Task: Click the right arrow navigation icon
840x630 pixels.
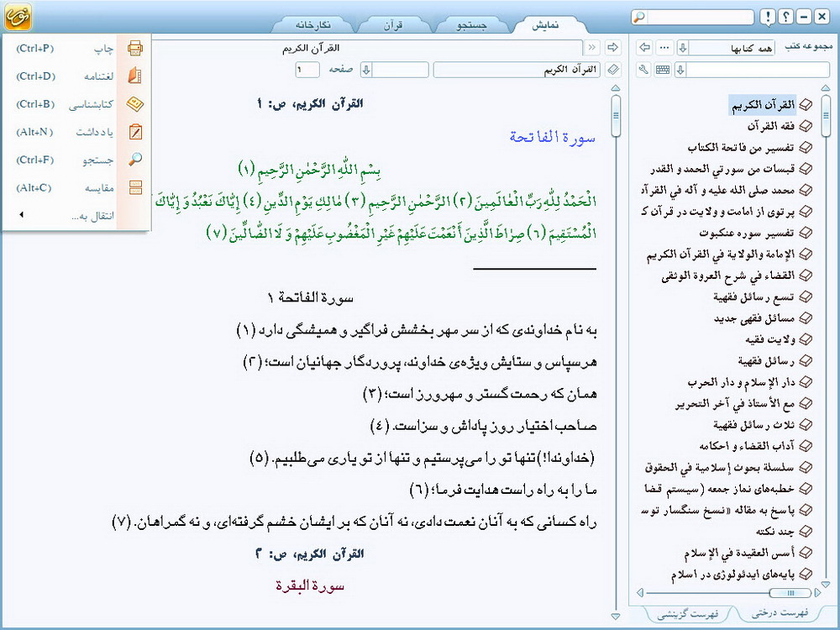Action: point(612,47)
